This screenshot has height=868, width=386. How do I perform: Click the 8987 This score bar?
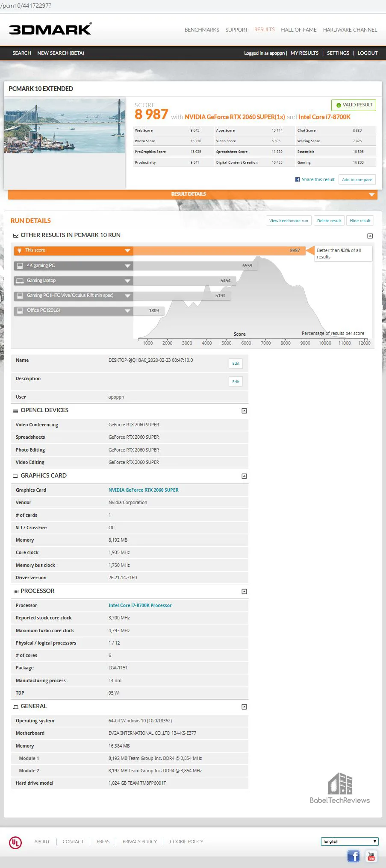[220, 251]
